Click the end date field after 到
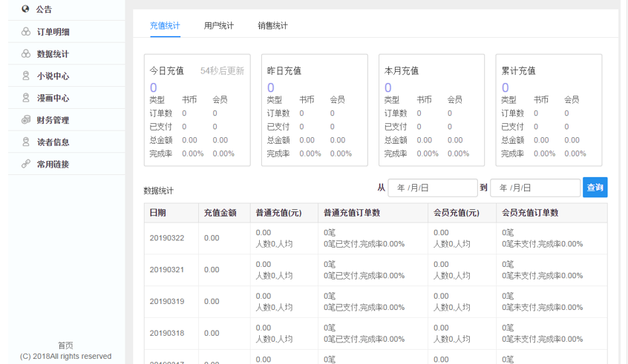Image resolution: width=628 pixels, height=364 pixels. pyautogui.click(x=534, y=188)
